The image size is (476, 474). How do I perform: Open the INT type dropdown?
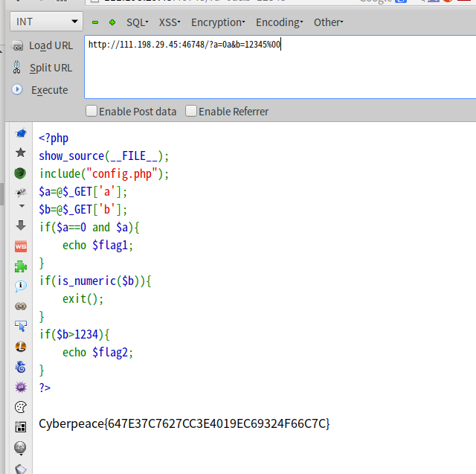click(x=46, y=22)
